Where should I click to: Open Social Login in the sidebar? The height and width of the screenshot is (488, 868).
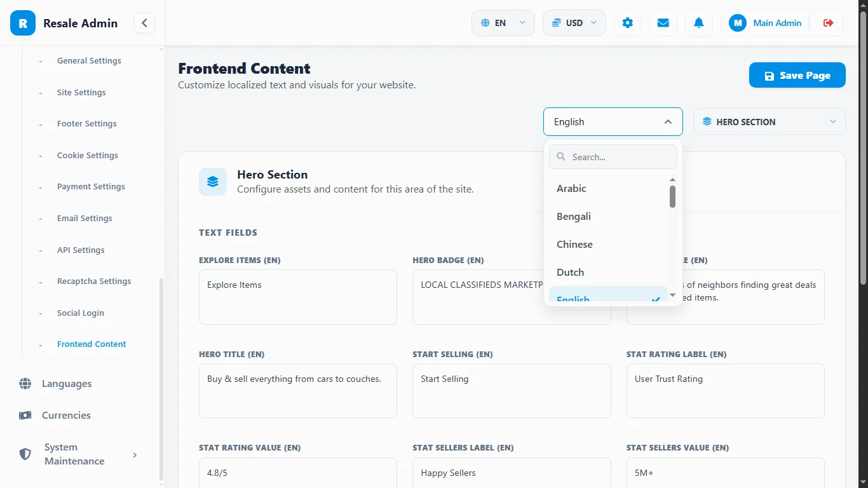click(81, 313)
